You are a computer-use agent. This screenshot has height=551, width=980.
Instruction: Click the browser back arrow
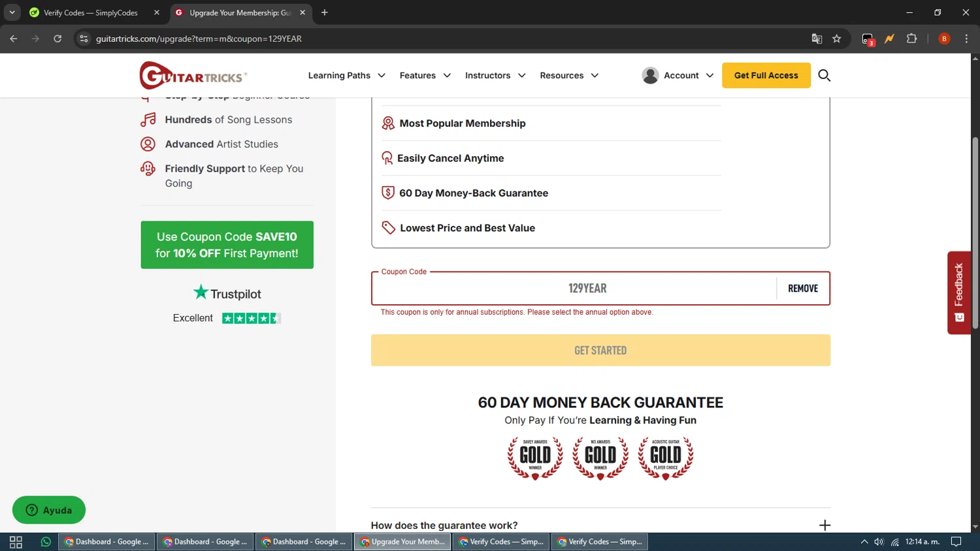coord(14,39)
